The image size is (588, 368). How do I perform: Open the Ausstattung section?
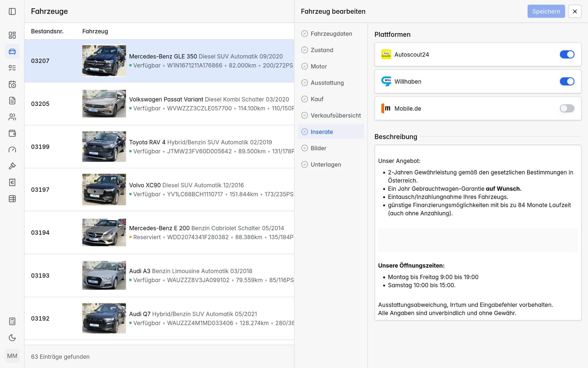[331, 83]
